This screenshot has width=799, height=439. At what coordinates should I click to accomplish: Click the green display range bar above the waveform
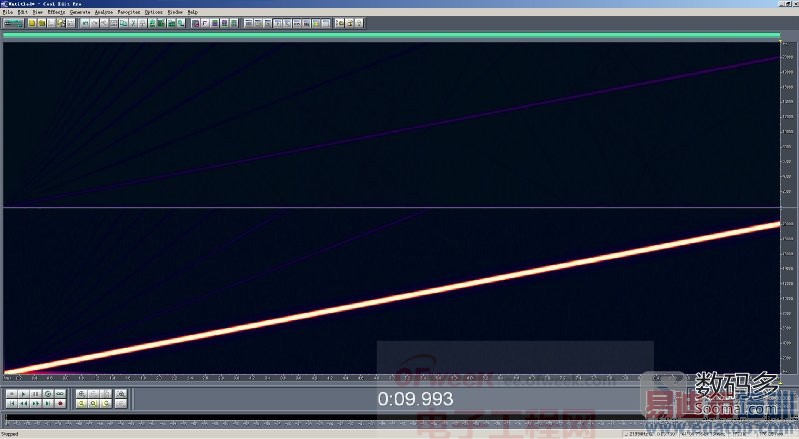click(391, 35)
